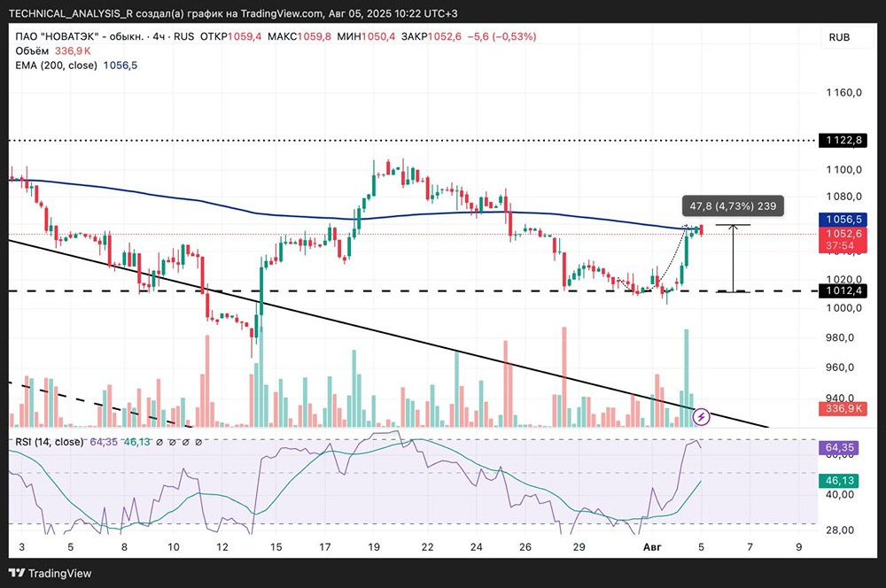The width and height of the screenshot is (886, 588).
Task: Click the ОТКР 1059,4 open value
Action: [x=231, y=36]
